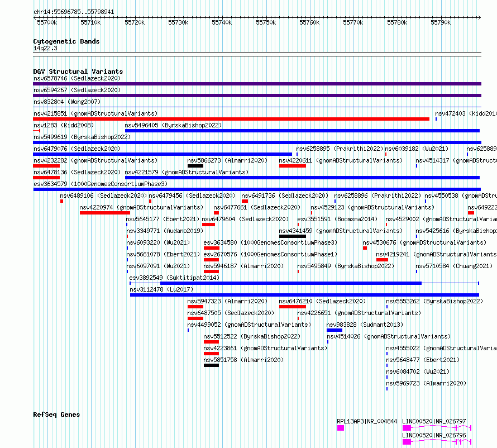Open the LINC00520|NR_026797 gene label
The height and width of the screenshot is (448, 497).
click(434, 421)
